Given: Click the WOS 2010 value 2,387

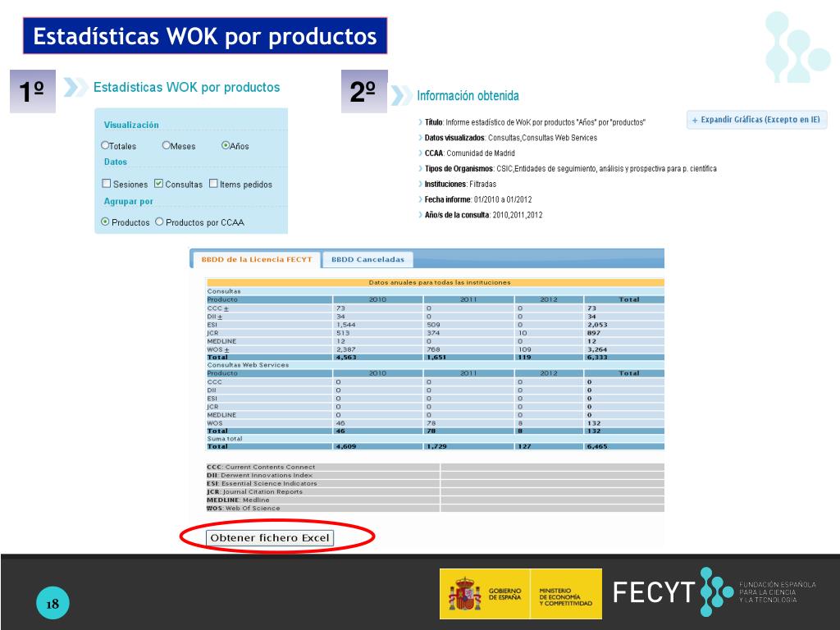Looking at the screenshot, I should click(346, 349).
